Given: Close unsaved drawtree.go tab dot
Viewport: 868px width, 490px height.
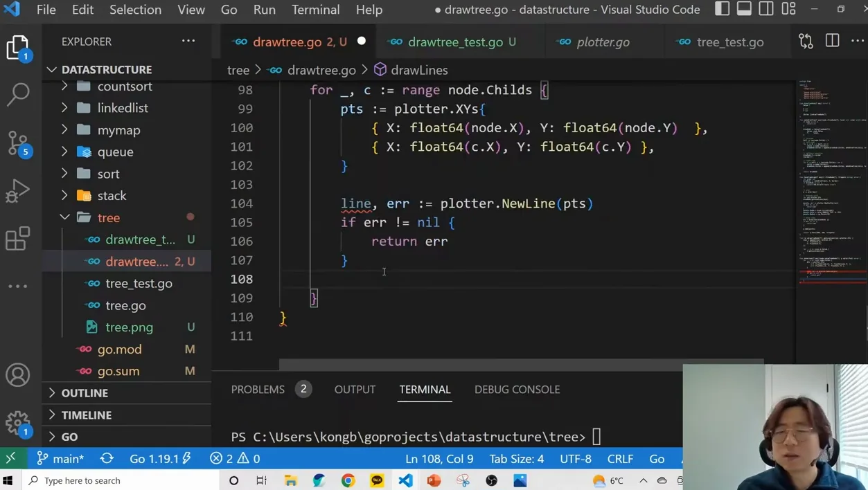Looking at the screenshot, I should coord(362,42).
